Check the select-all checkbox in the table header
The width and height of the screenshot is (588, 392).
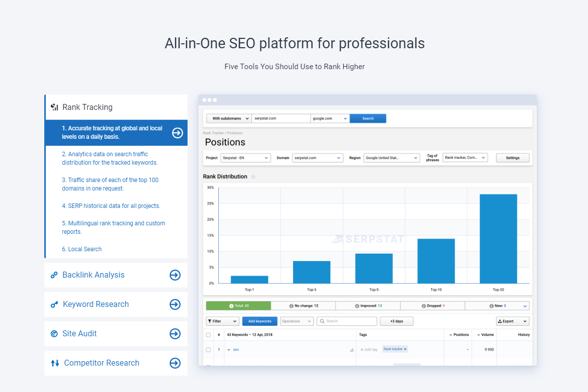coord(209,334)
